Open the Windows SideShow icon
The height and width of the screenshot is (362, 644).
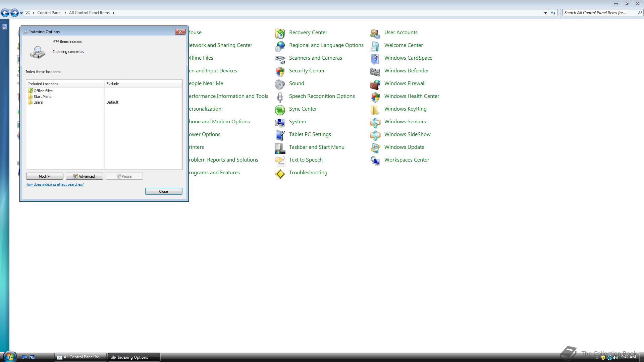pos(375,135)
